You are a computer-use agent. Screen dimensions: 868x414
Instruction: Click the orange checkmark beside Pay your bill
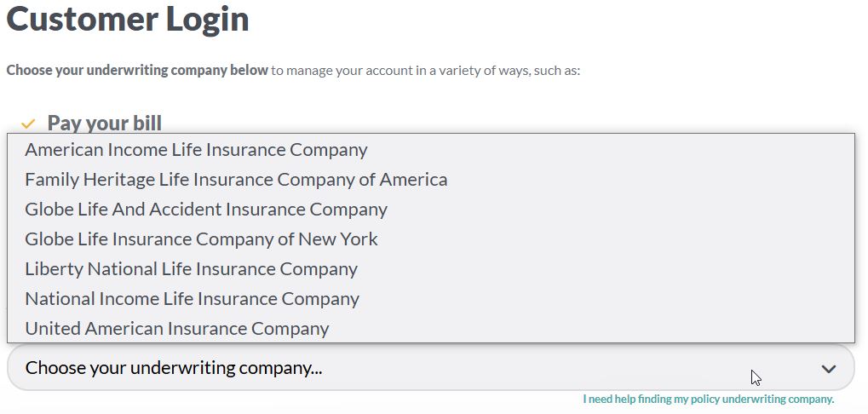(x=28, y=124)
